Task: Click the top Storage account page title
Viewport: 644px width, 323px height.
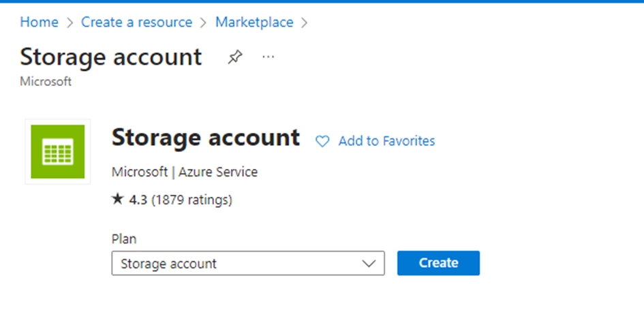Action: [111, 57]
